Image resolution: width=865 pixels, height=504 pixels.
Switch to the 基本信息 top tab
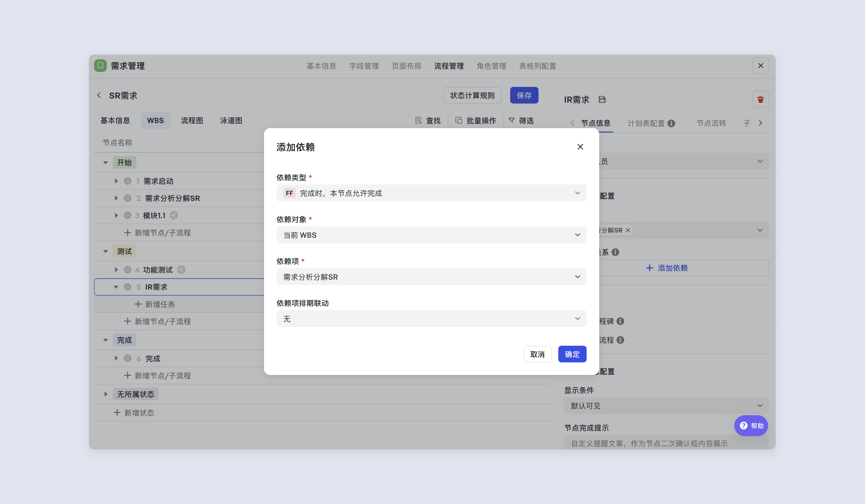pos(321,66)
